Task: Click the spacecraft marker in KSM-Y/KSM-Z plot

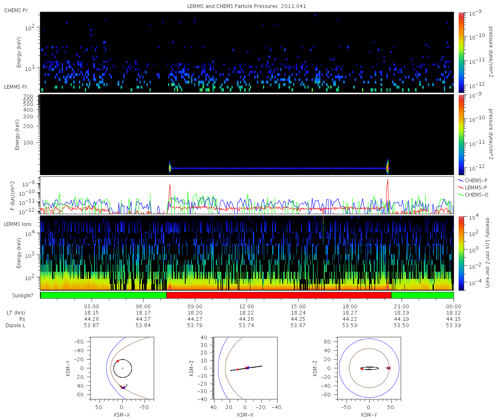Action: coord(388,368)
